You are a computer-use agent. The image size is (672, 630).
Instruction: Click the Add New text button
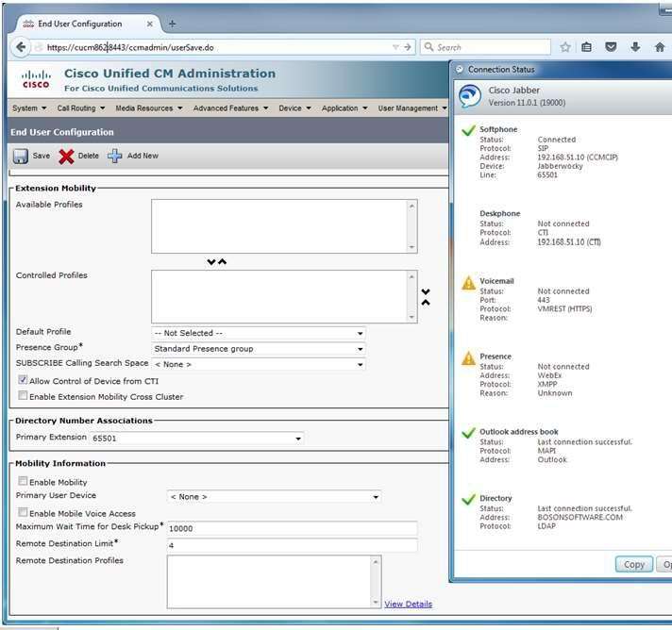[x=143, y=156]
